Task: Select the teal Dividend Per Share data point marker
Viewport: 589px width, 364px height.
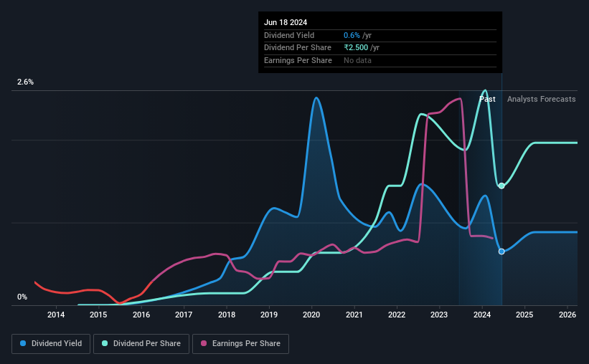Action: pos(501,186)
